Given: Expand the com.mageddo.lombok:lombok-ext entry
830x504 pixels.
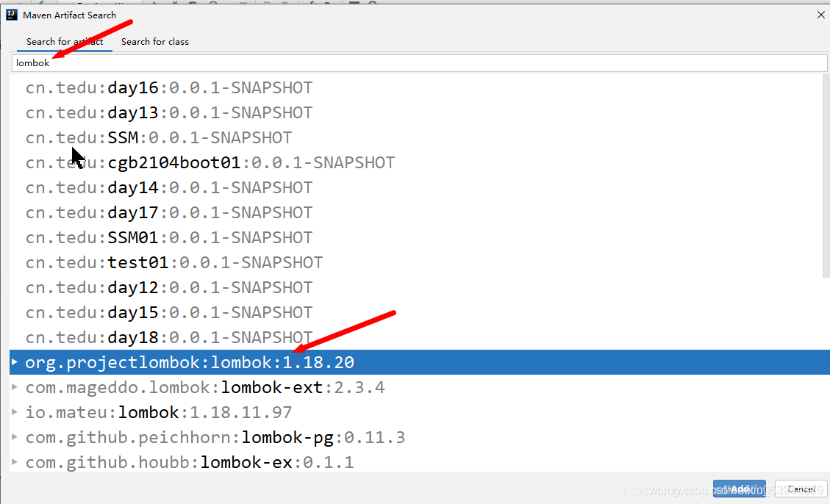Looking at the screenshot, I should [15, 387].
